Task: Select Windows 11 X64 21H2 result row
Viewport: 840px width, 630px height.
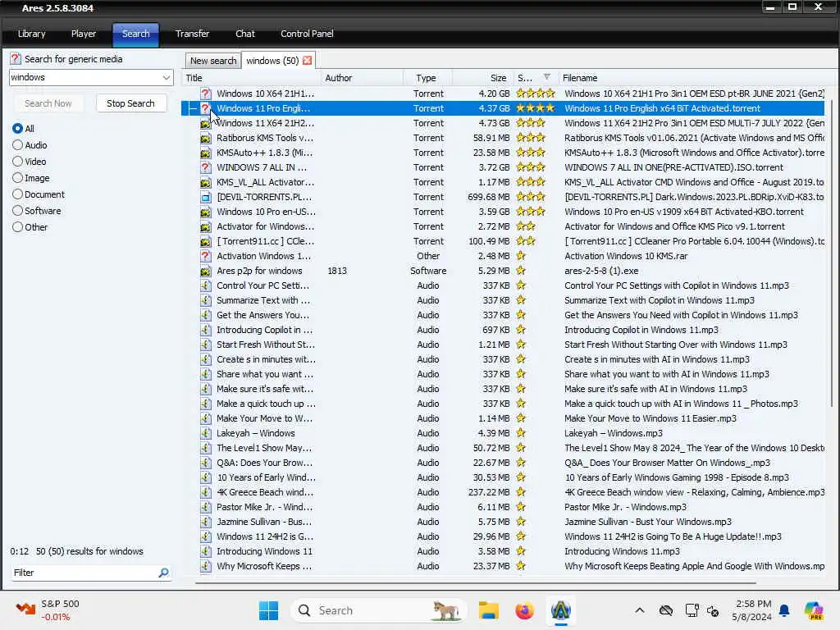Action: point(504,123)
